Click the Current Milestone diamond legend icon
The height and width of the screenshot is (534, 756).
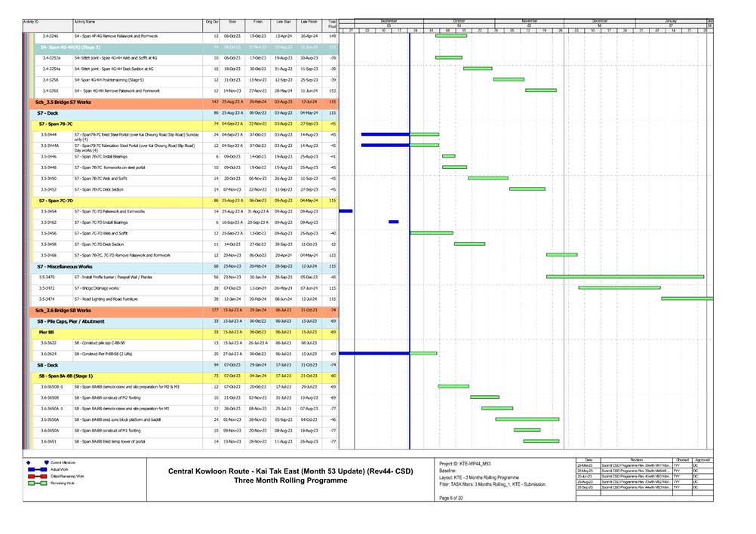tap(29, 462)
